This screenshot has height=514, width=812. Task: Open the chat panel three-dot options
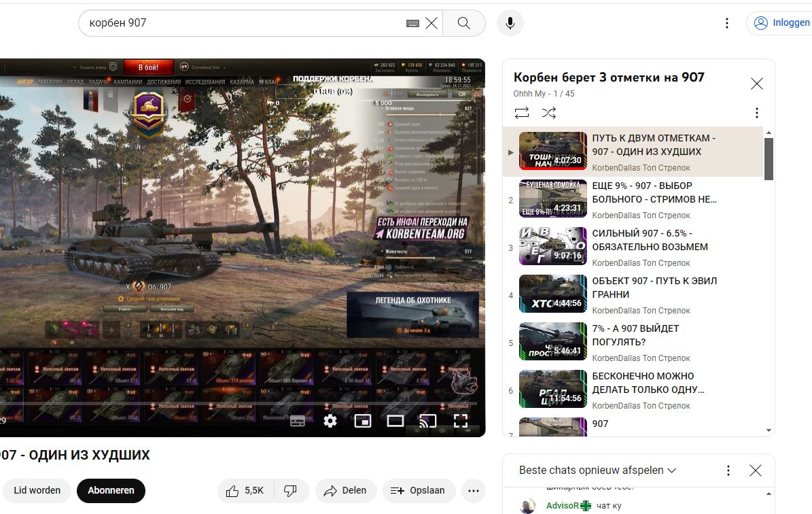click(x=728, y=470)
